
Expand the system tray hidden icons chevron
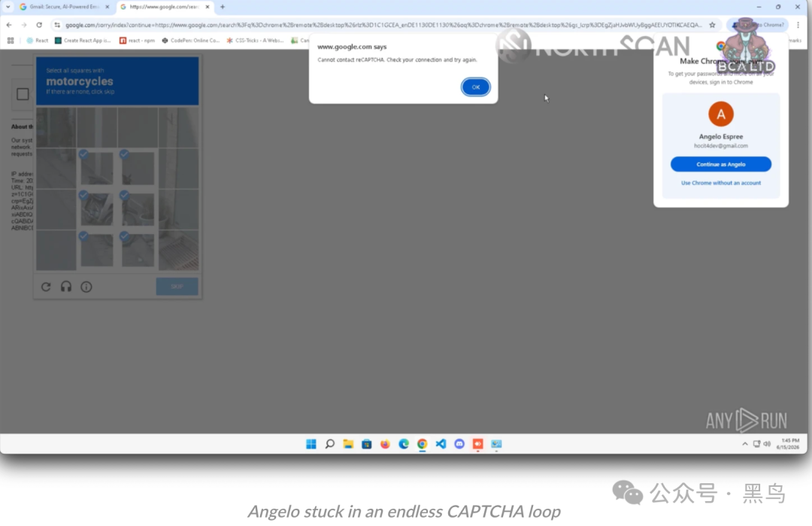pyautogui.click(x=744, y=444)
